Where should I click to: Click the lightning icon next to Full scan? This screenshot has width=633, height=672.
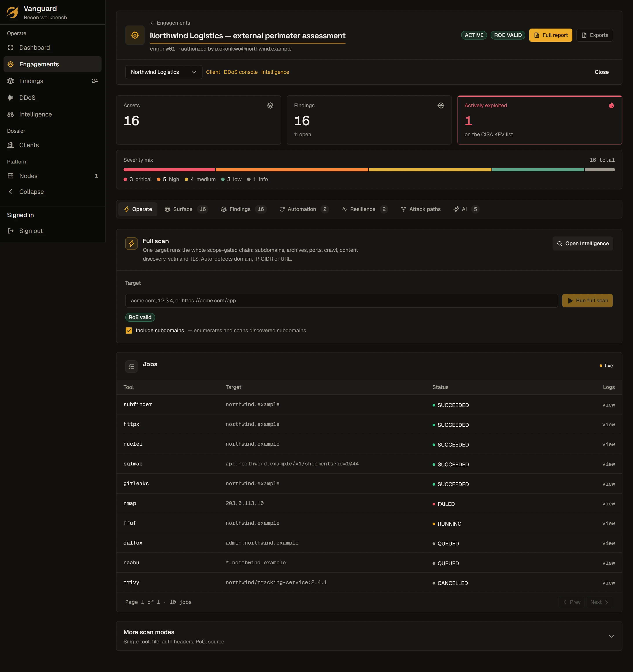[131, 243]
